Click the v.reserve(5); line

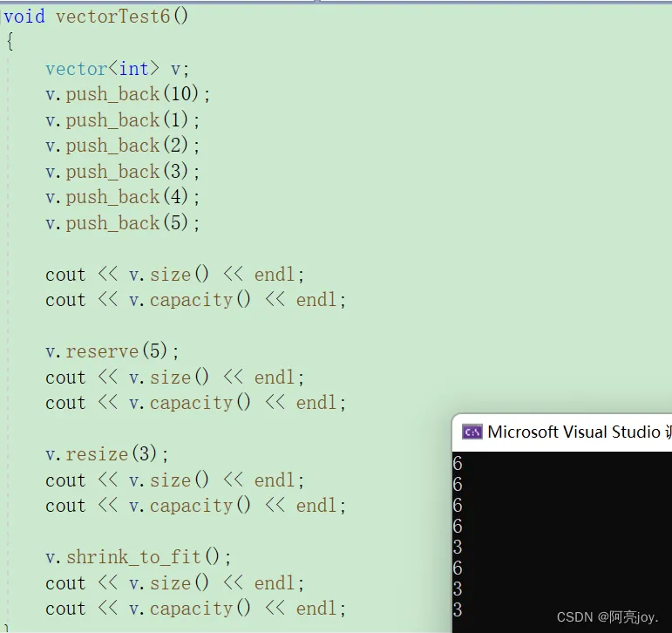pyautogui.click(x=112, y=351)
